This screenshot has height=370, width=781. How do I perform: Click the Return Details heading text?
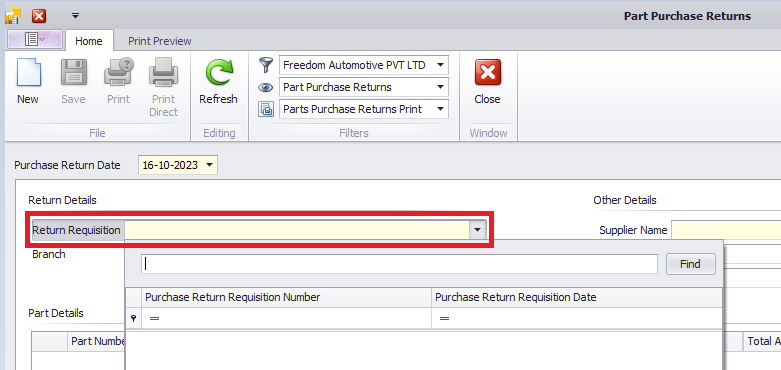click(62, 200)
